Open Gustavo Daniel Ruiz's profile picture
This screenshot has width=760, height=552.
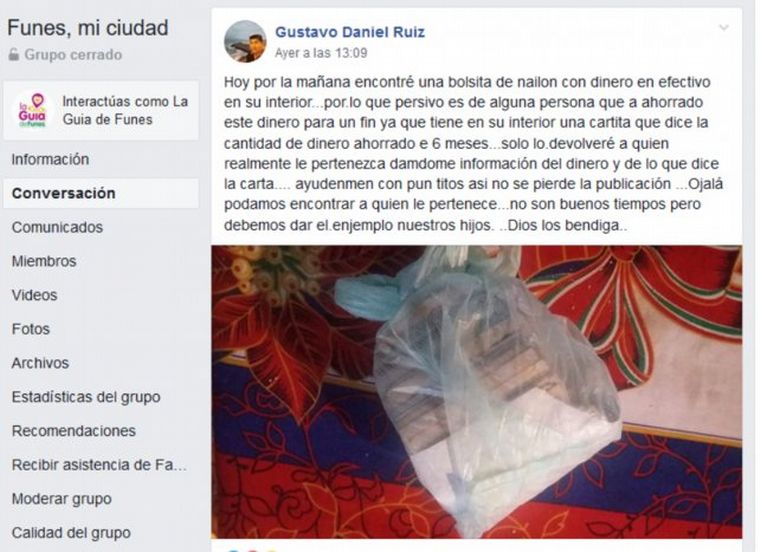(245, 42)
